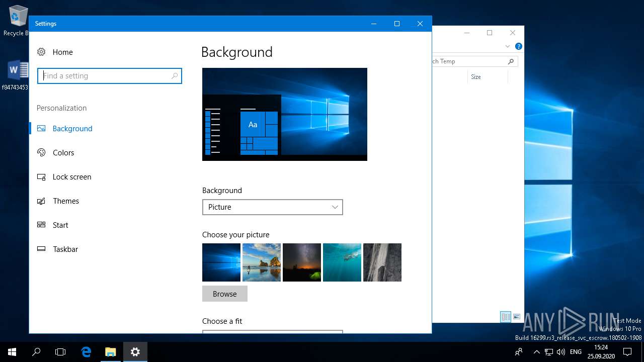Click the network status tray icon

tap(549, 352)
